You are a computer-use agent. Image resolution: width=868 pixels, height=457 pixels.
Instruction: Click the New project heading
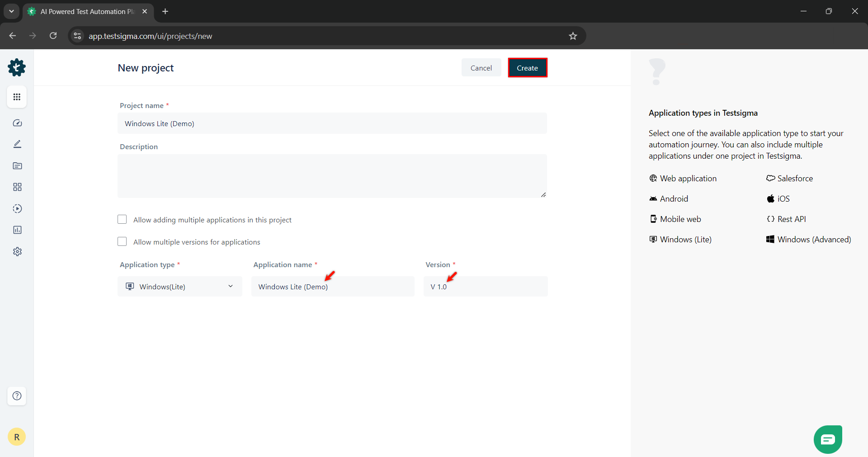coord(146,68)
